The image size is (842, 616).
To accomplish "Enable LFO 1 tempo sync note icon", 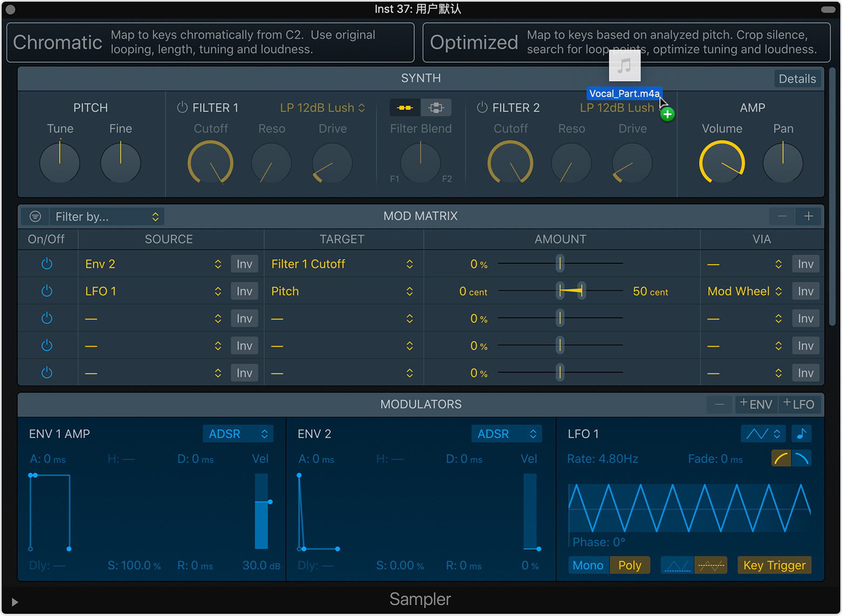I will pos(802,434).
